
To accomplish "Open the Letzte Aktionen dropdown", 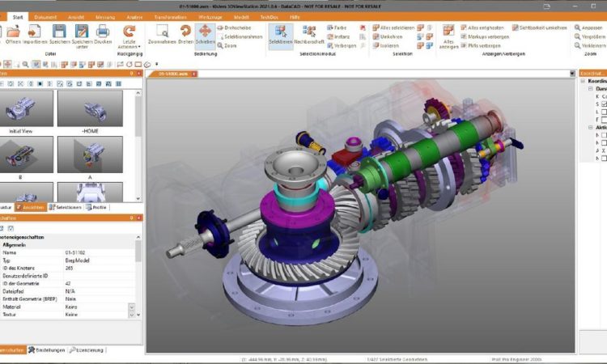I will coord(129,44).
